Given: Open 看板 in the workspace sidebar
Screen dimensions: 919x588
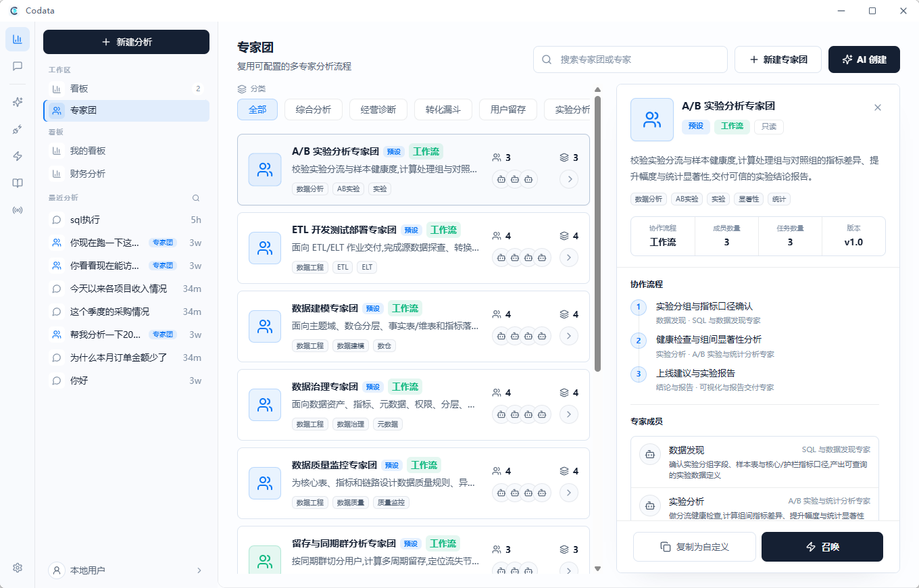Looking at the screenshot, I should coord(126,89).
